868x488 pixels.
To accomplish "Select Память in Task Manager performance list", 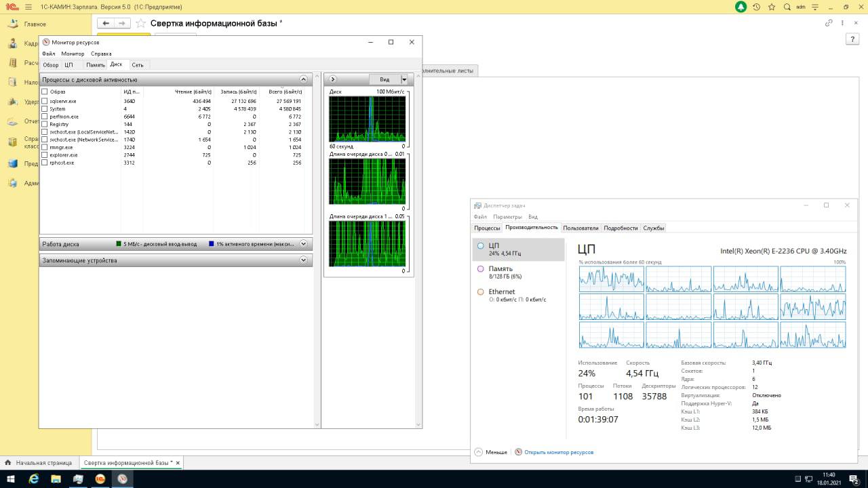I will pyautogui.click(x=518, y=272).
